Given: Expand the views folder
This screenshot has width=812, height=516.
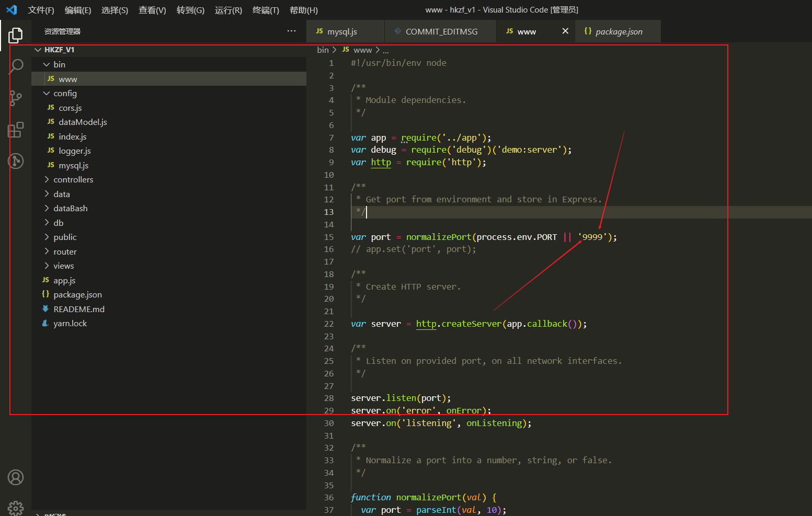Looking at the screenshot, I should (x=47, y=266).
